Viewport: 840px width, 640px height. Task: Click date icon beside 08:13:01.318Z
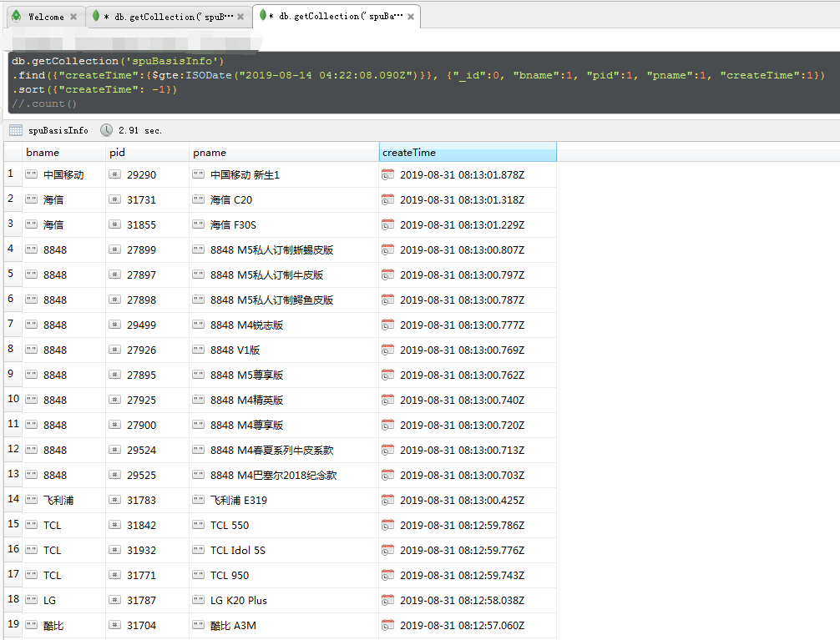click(x=388, y=199)
